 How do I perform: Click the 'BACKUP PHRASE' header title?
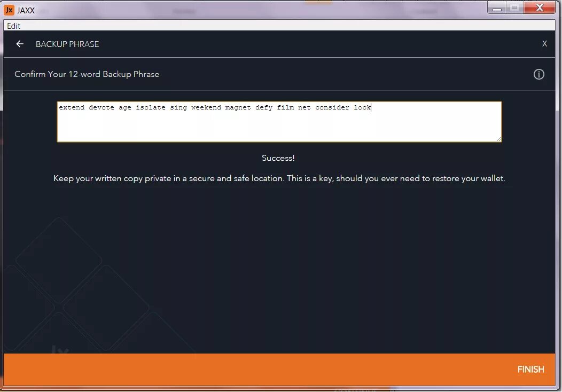[67, 44]
